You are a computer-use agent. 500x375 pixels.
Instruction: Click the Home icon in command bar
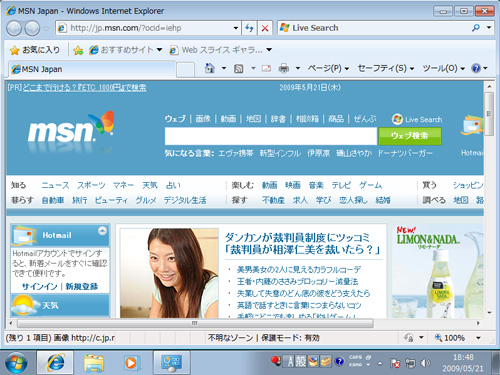(x=210, y=68)
